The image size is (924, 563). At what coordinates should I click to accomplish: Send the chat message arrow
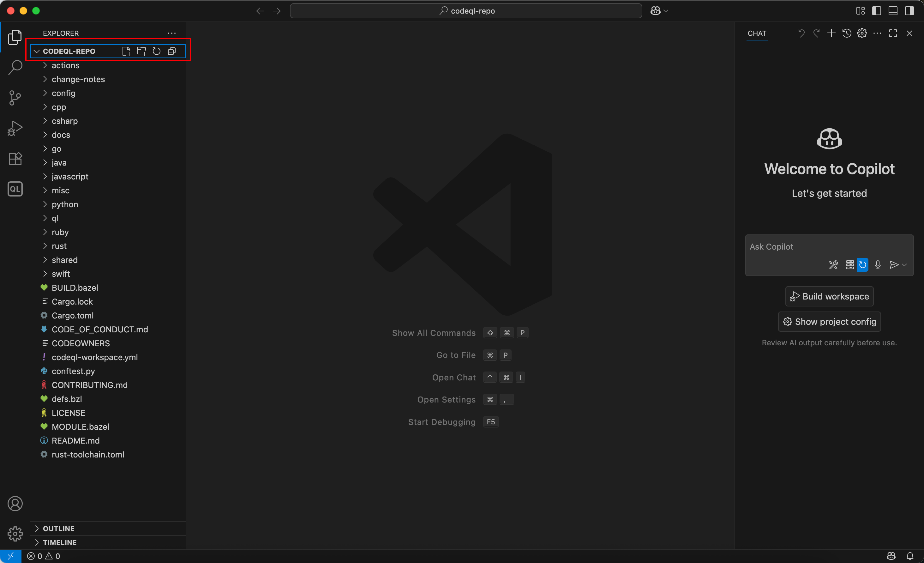(x=894, y=265)
